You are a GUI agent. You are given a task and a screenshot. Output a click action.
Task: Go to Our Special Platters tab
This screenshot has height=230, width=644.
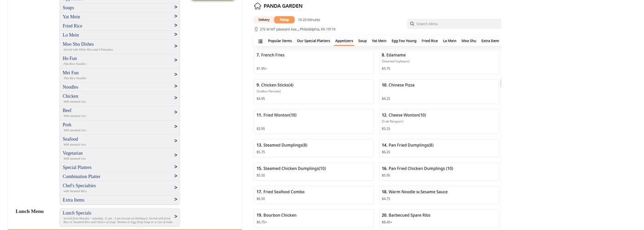(313, 41)
